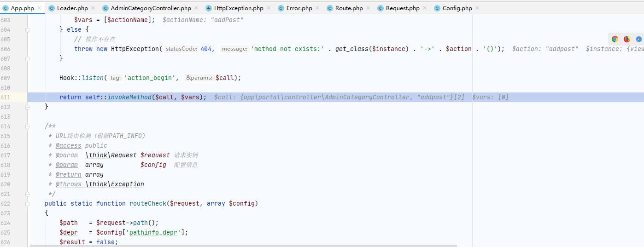This screenshot has width=644, height=247.
Task: Switch to the Request.php tab
Action: tap(403, 8)
